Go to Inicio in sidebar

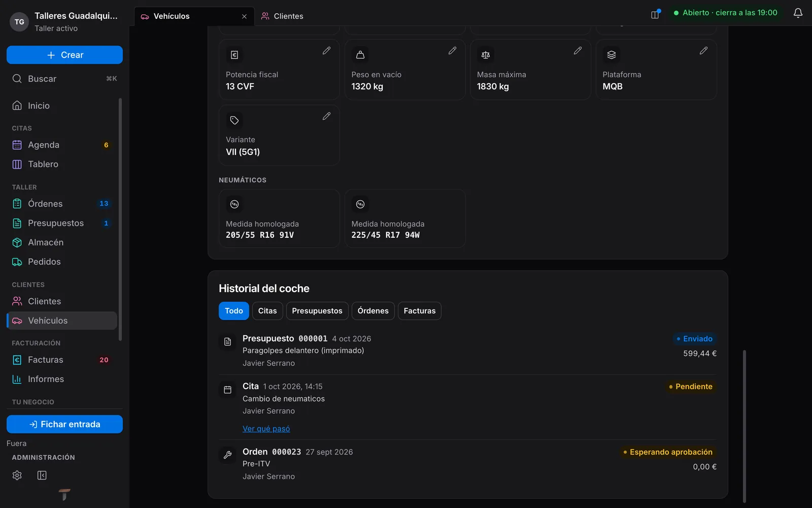(62, 106)
